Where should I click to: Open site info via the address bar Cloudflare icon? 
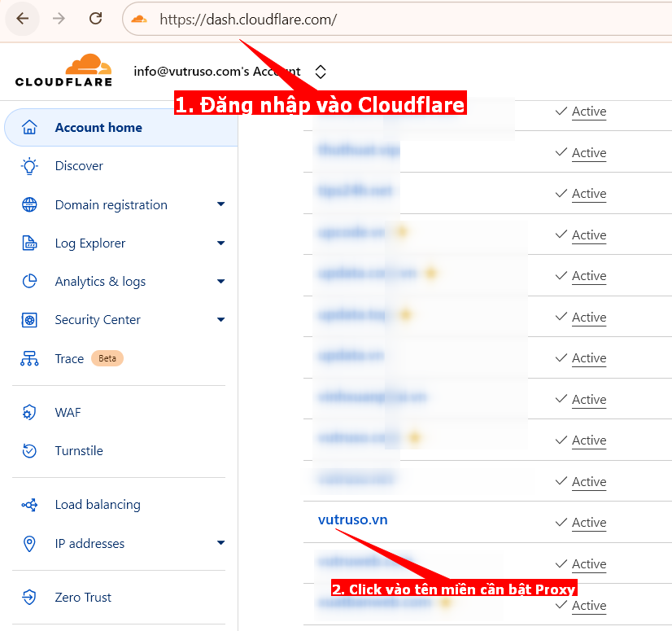click(139, 20)
